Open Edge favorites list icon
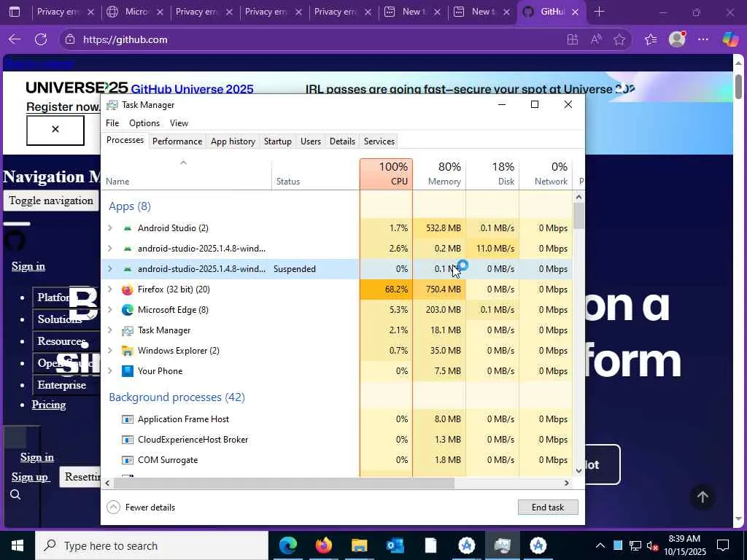This screenshot has height=560, width=747. point(651,39)
